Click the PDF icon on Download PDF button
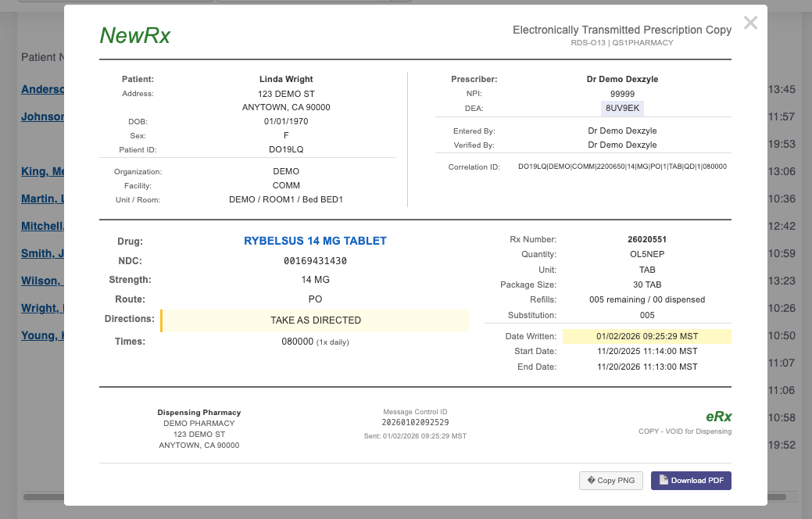The width and height of the screenshot is (812, 519). pos(664,480)
